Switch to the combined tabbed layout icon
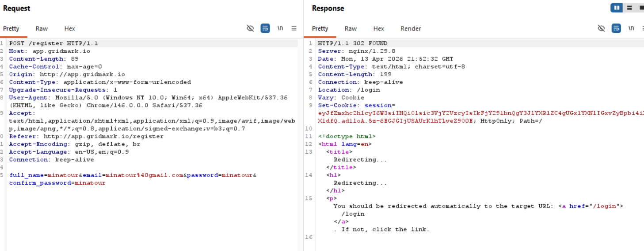 [641, 8]
